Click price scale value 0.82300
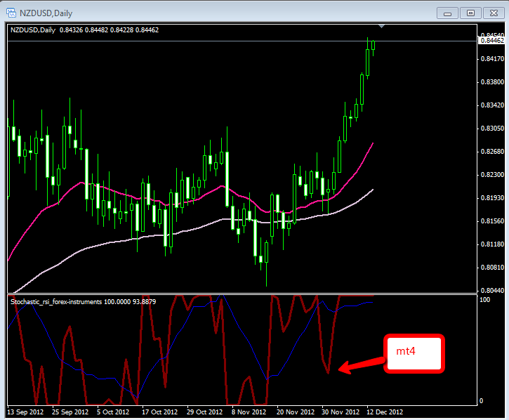This screenshot has width=509, height=420. click(492, 175)
